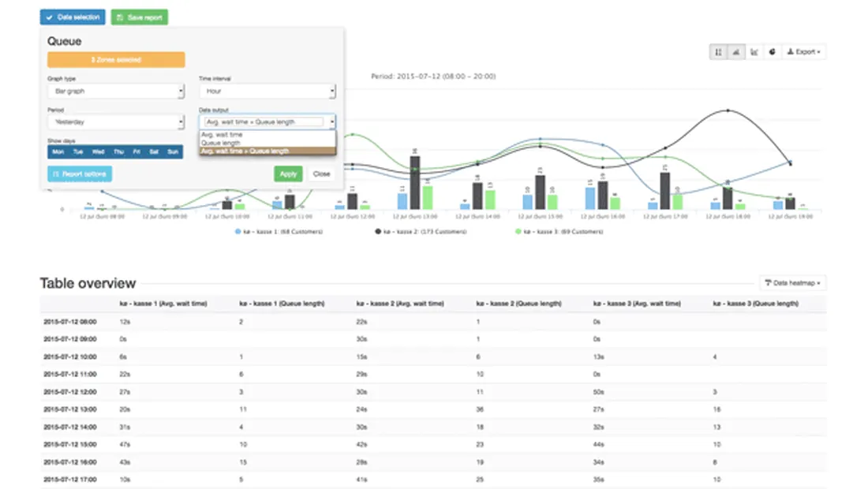Switch to pie chart view icon
Viewport: 868px width, 489px height.
[773, 52]
